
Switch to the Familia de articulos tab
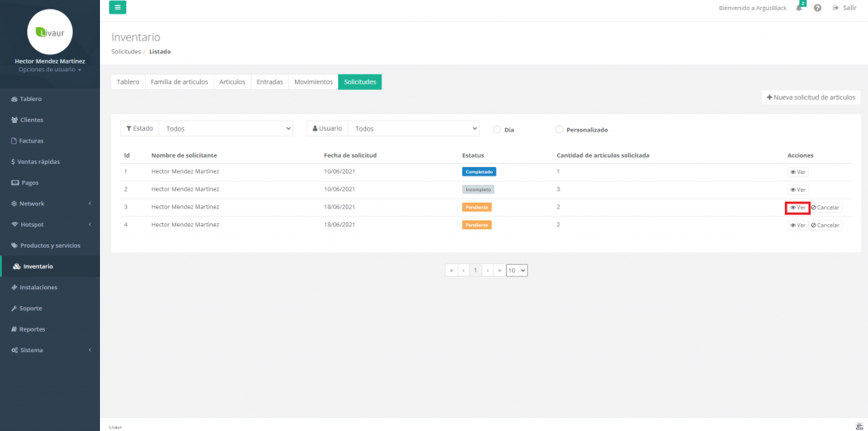click(179, 81)
